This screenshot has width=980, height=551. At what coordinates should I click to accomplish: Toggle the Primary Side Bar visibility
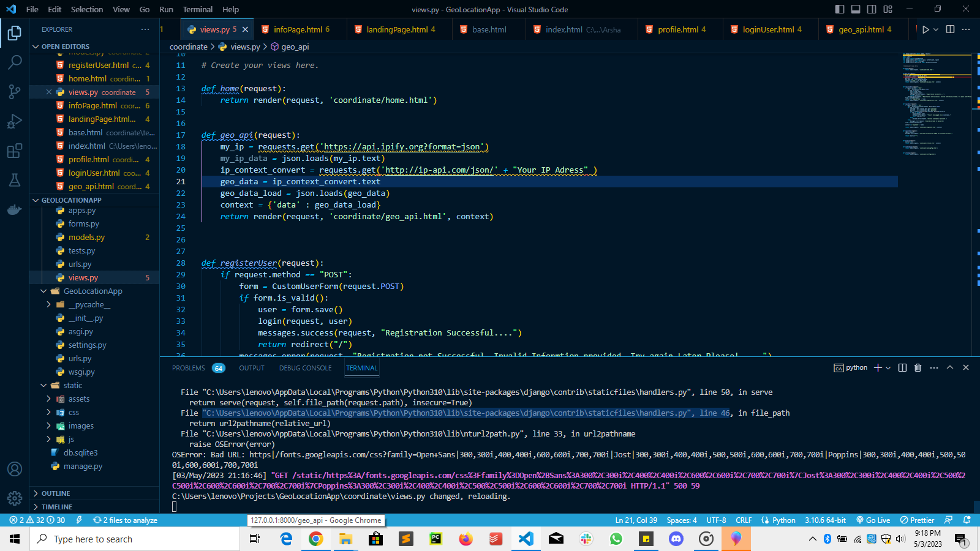(840, 9)
